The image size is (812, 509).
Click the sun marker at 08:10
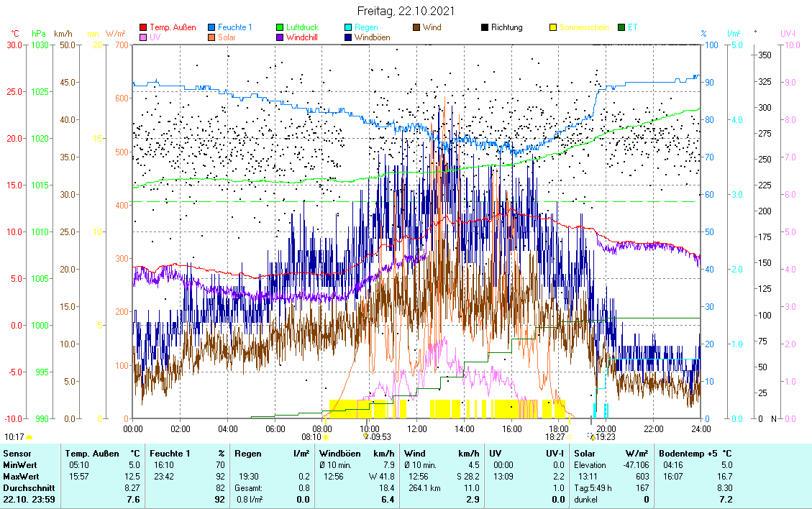(326, 436)
